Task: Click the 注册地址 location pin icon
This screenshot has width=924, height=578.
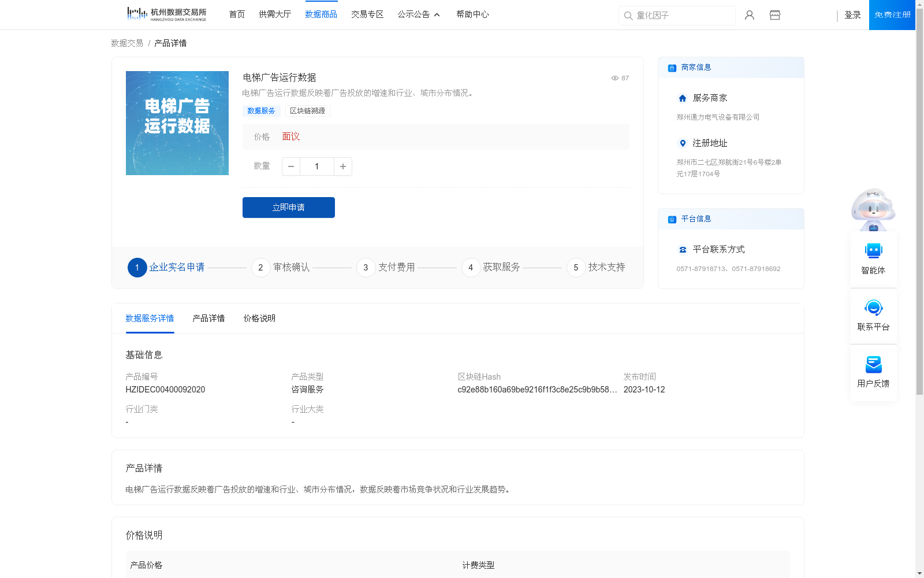Action: pyautogui.click(x=683, y=143)
